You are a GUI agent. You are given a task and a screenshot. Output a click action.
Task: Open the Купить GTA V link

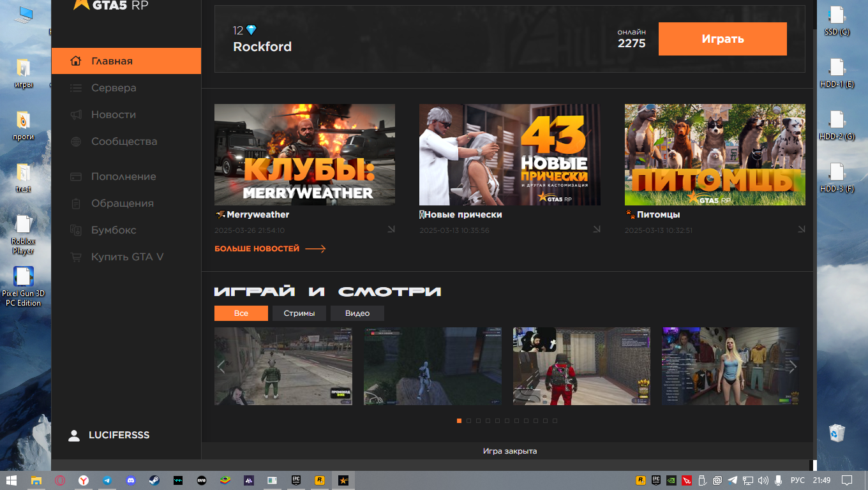pos(126,257)
